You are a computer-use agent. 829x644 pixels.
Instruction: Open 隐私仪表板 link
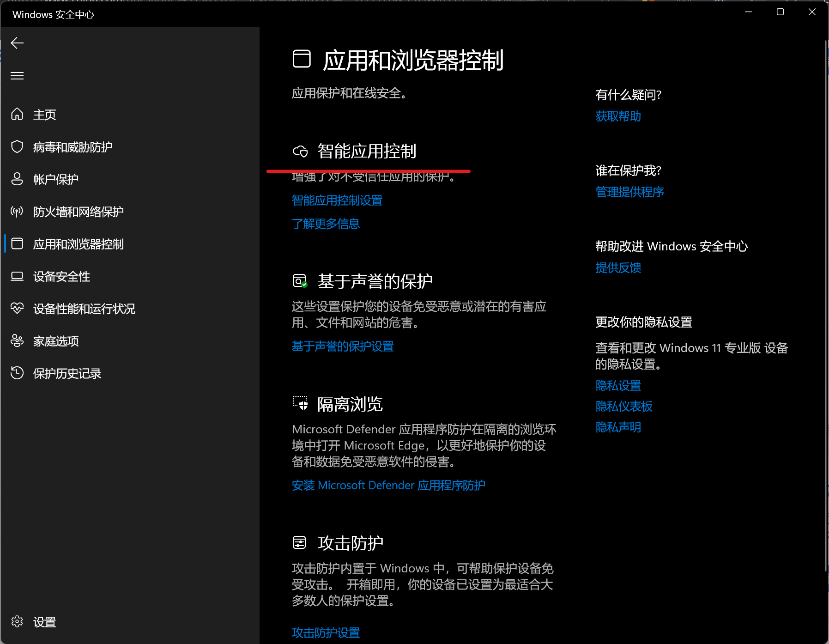point(624,407)
